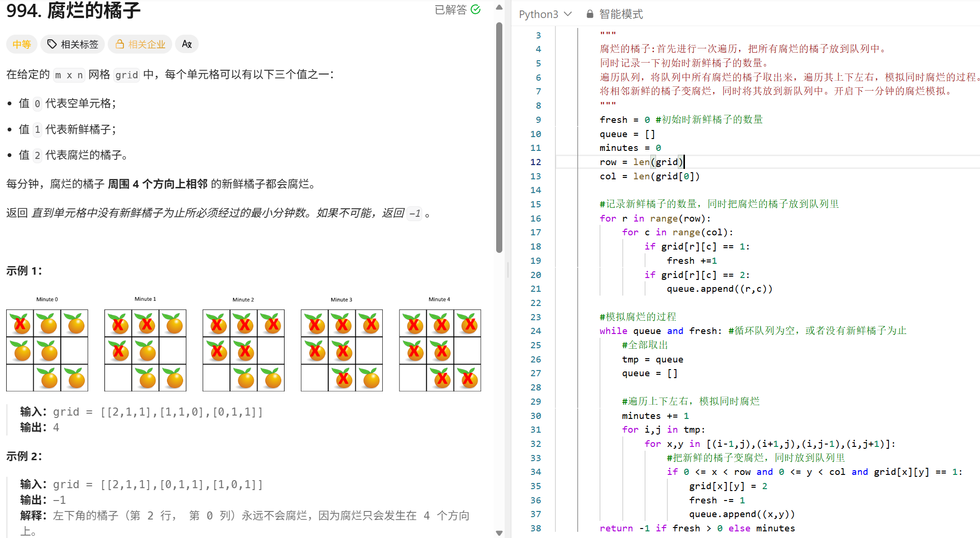Click the lock icon in 相关企业
This screenshot has width=980, height=538.
point(120,44)
